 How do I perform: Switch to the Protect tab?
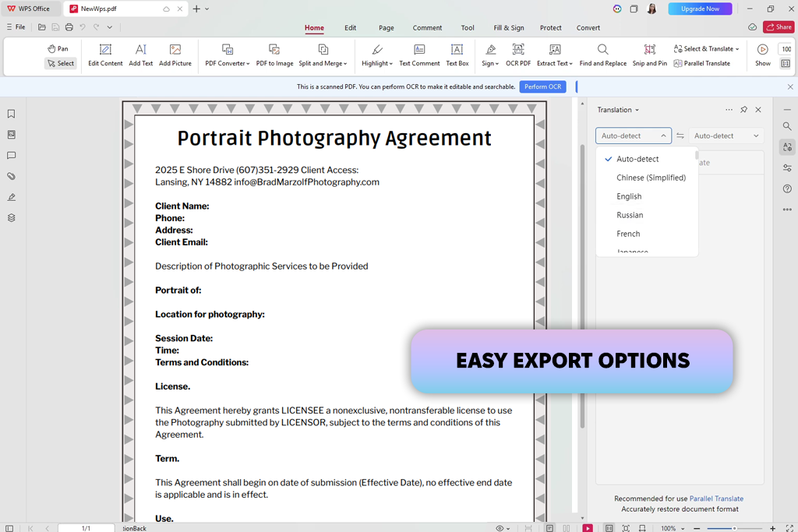point(551,27)
